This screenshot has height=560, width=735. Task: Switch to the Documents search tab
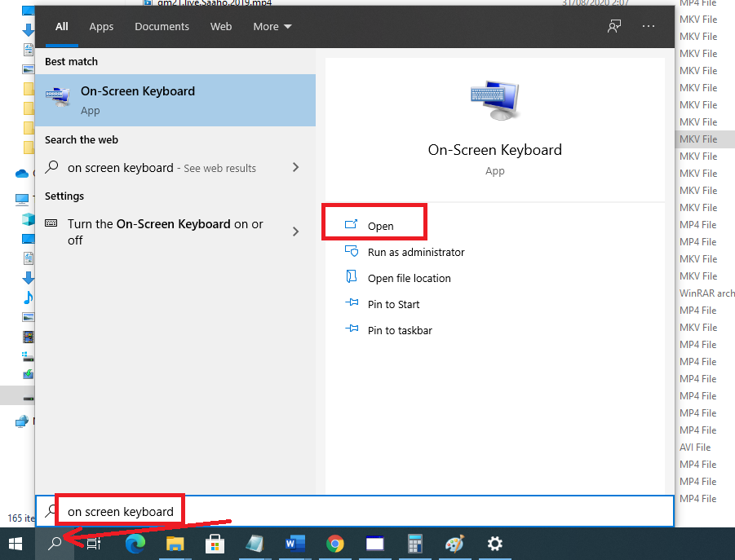[162, 26]
